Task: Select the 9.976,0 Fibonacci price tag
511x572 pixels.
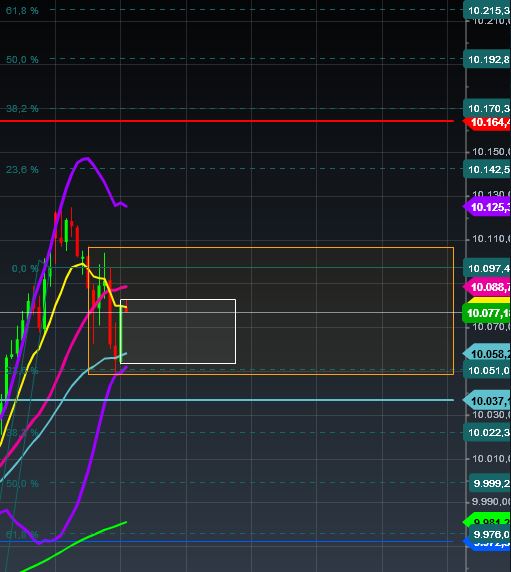Action: tap(490, 534)
